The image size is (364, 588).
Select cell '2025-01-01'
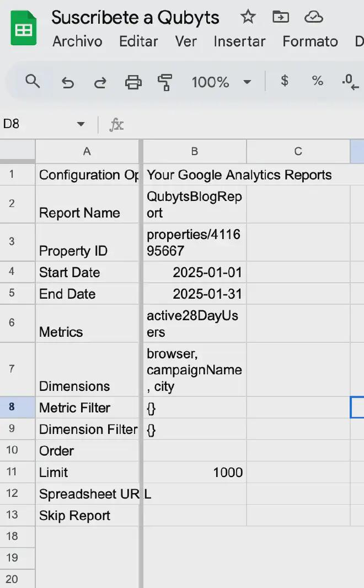(195, 272)
